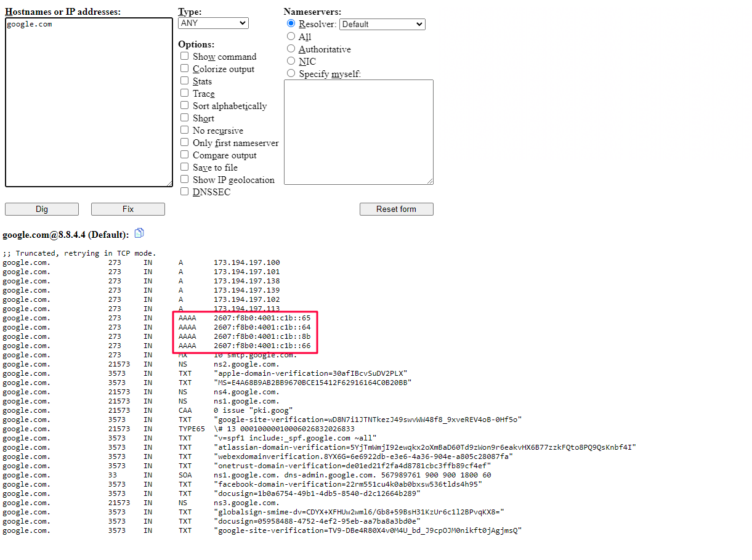Select the NS value ns1.google.com.
The image size is (752, 560).
point(247,401)
